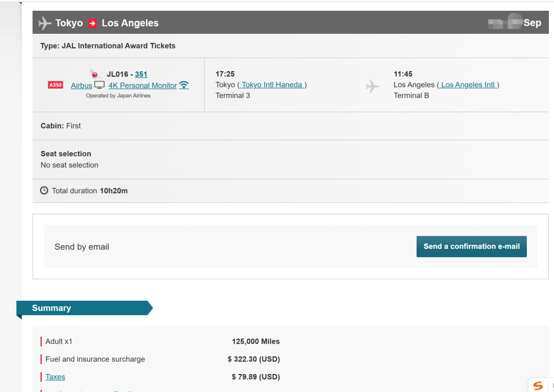Click the Send by email label
Image resolution: width=554 pixels, height=392 pixels.
click(82, 247)
